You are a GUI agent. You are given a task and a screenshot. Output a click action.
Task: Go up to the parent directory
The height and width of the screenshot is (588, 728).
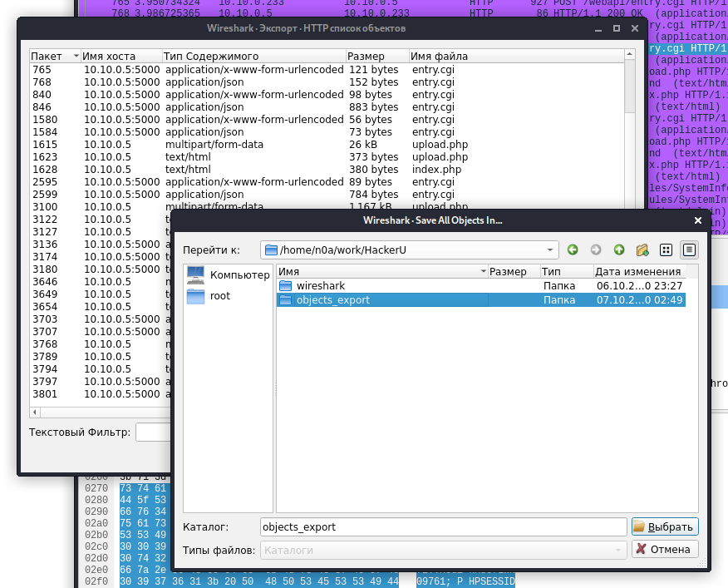click(619, 250)
